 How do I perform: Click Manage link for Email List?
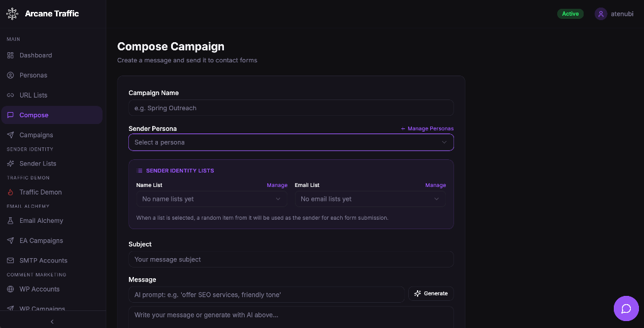tap(436, 185)
